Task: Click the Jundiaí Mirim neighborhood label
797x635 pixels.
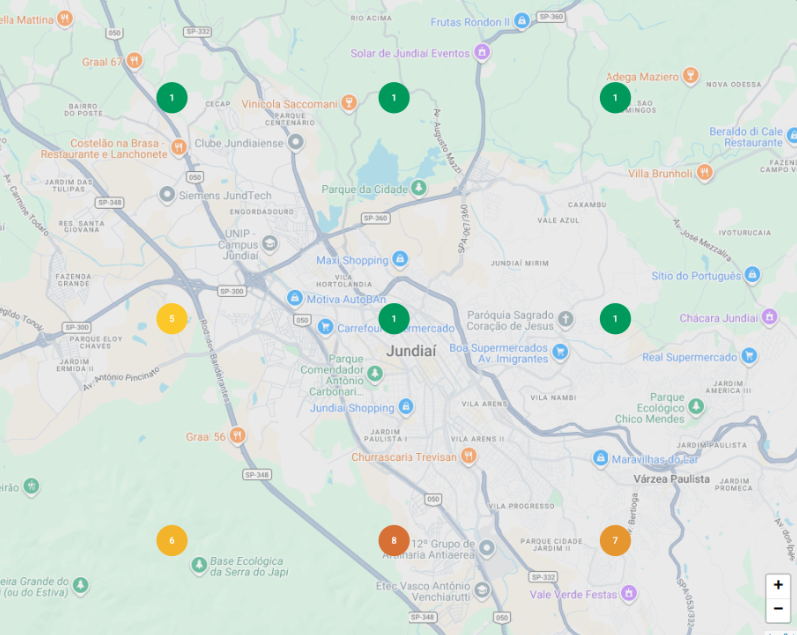Action: (x=519, y=263)
